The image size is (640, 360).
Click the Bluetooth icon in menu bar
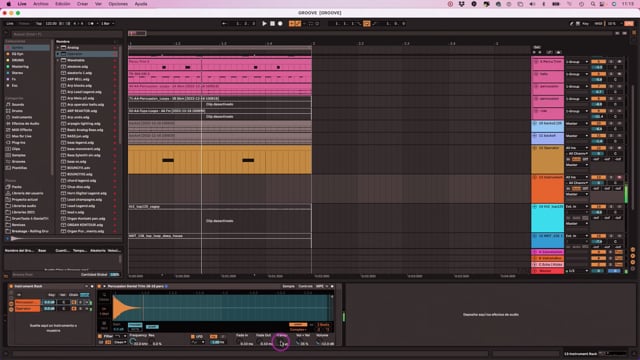[x=544, y=4]
